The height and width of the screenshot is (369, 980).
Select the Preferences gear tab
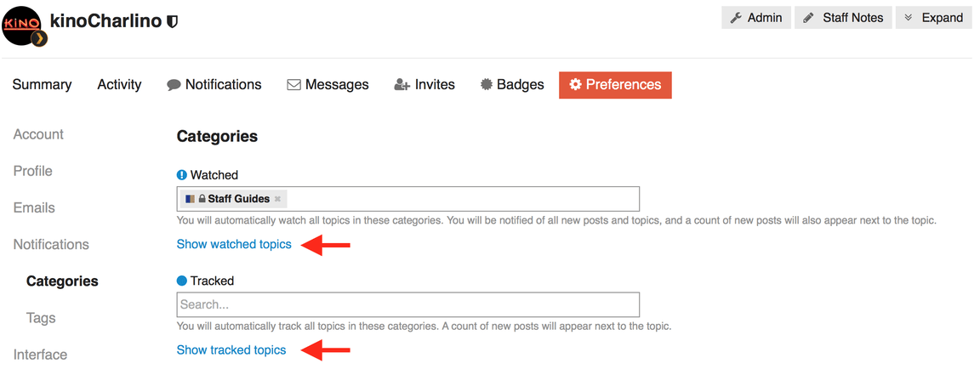tap(615, 85)
